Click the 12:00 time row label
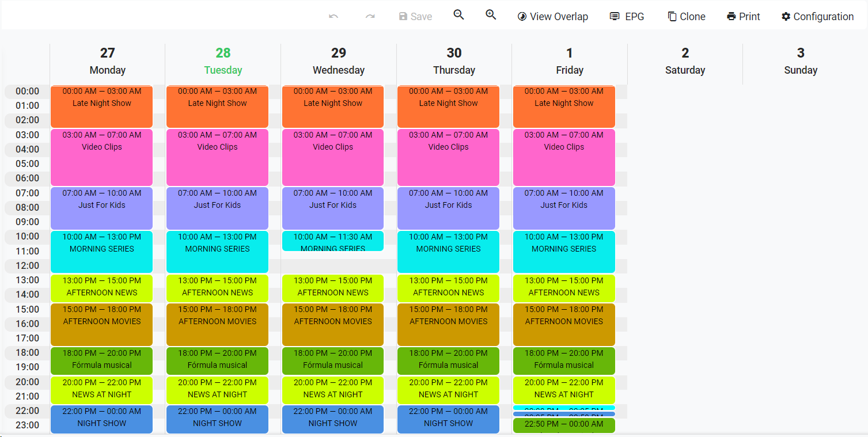Screen dimensions: 868x437 coord(28,265)
